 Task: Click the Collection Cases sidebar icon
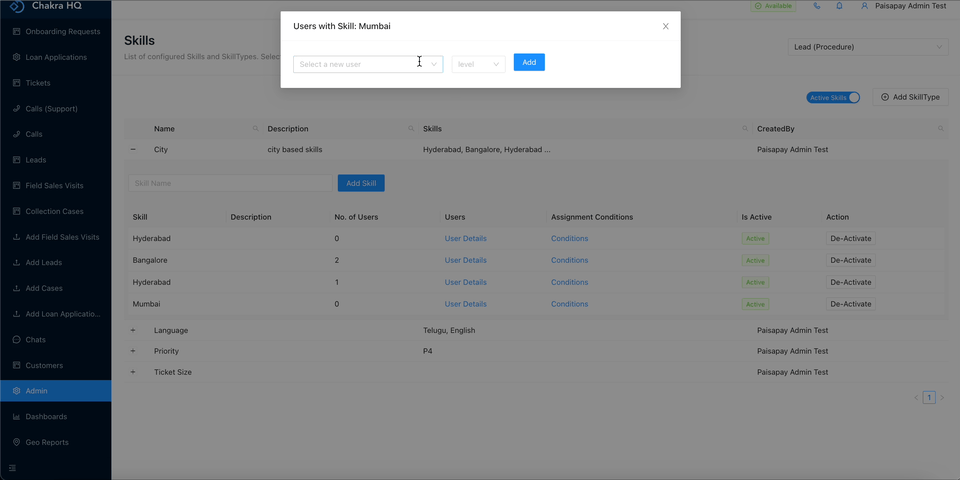click(17, 211)
